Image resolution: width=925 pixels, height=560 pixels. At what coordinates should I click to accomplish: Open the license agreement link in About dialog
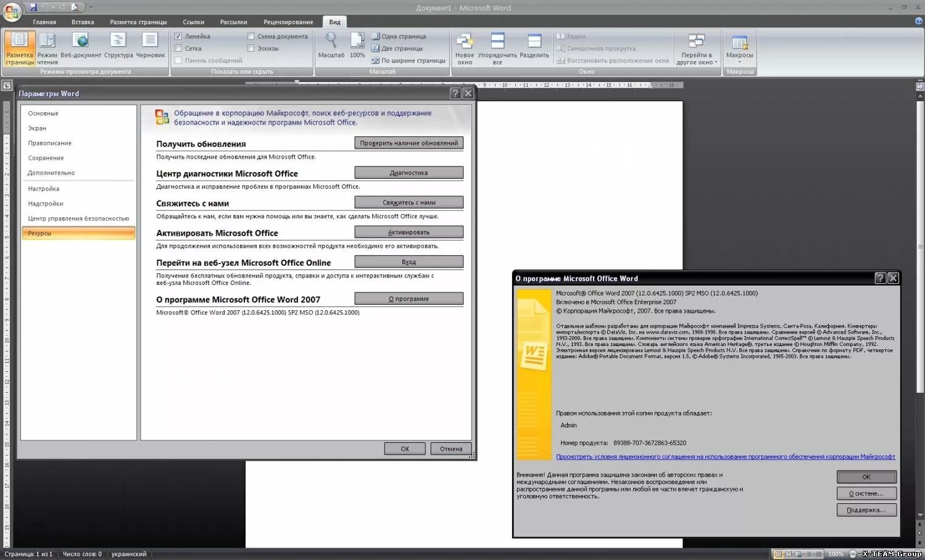click(x=725, y=457)
